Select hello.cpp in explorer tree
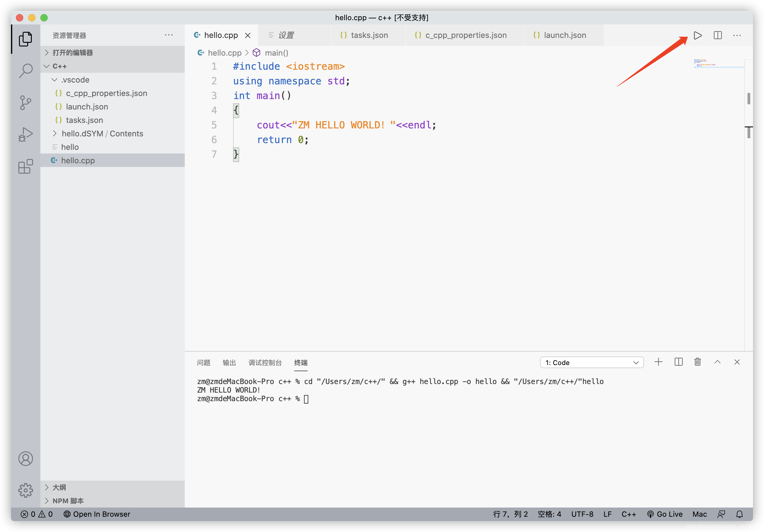This screenshot has width=764, height=532. coord(113,161)
